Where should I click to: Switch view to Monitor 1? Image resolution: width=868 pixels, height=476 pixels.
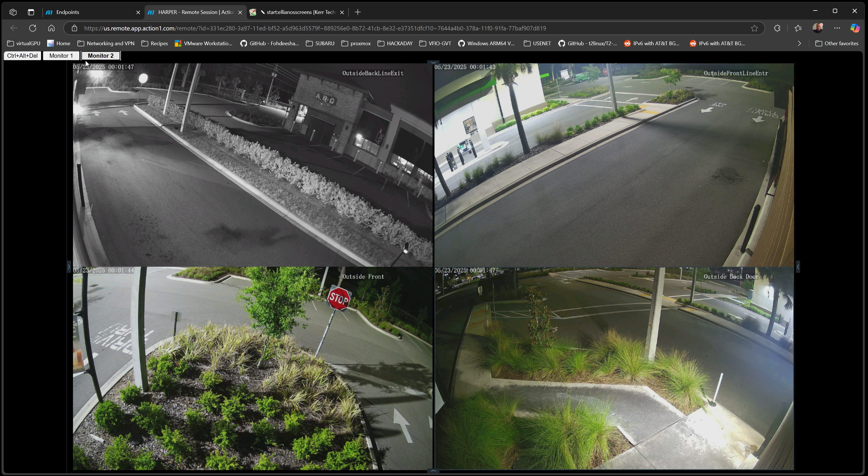coord(61,56)
